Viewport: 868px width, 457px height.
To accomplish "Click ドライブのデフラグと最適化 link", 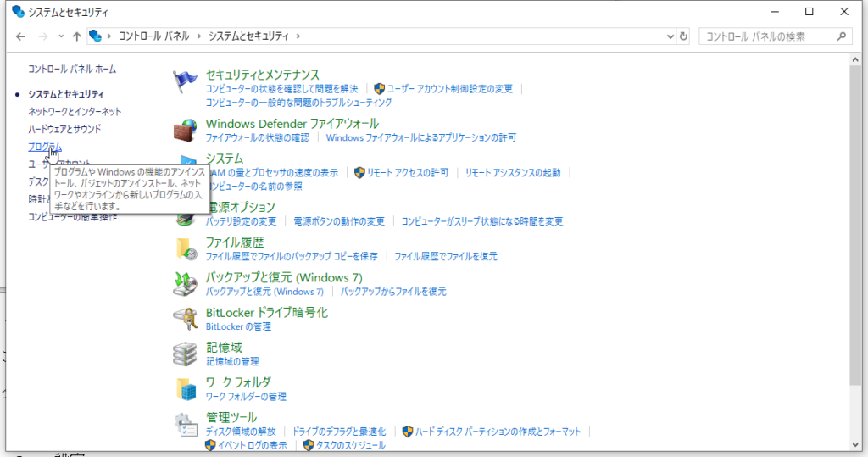I will [x=339, y=432].
